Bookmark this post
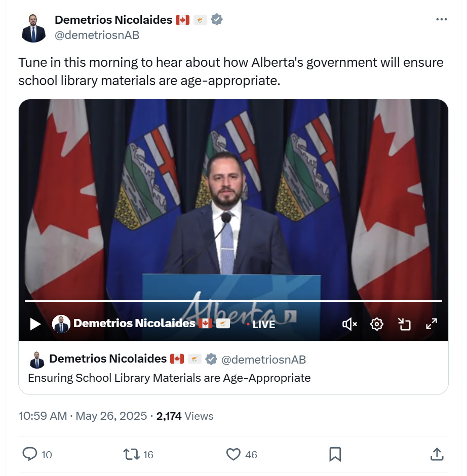 tap(335, 454)
